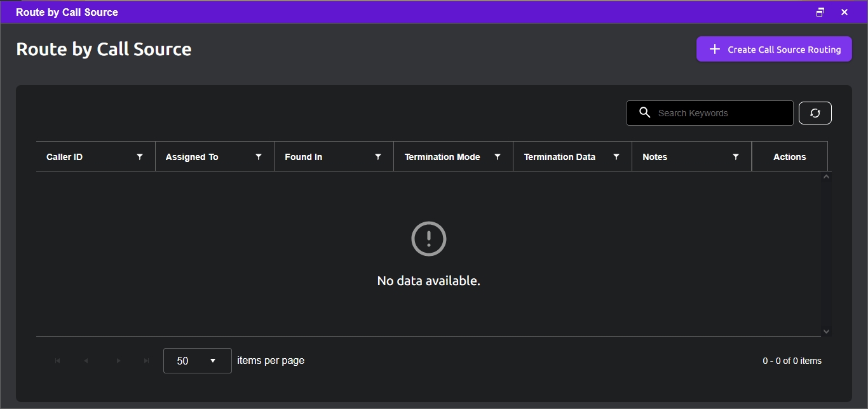Sort by Termination Data column header
The image size is (868, 409).
click(560, 157)
